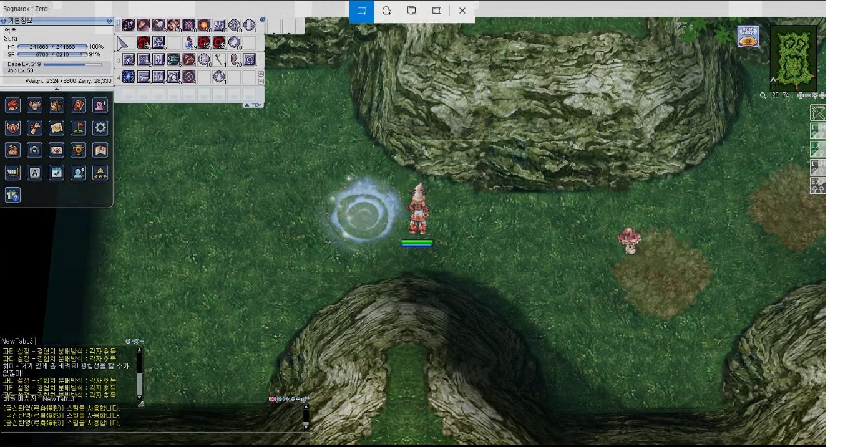The image size is (868, 447).
Task: Collapse the basic info panel arrow
Action: (x=57, y=89)
